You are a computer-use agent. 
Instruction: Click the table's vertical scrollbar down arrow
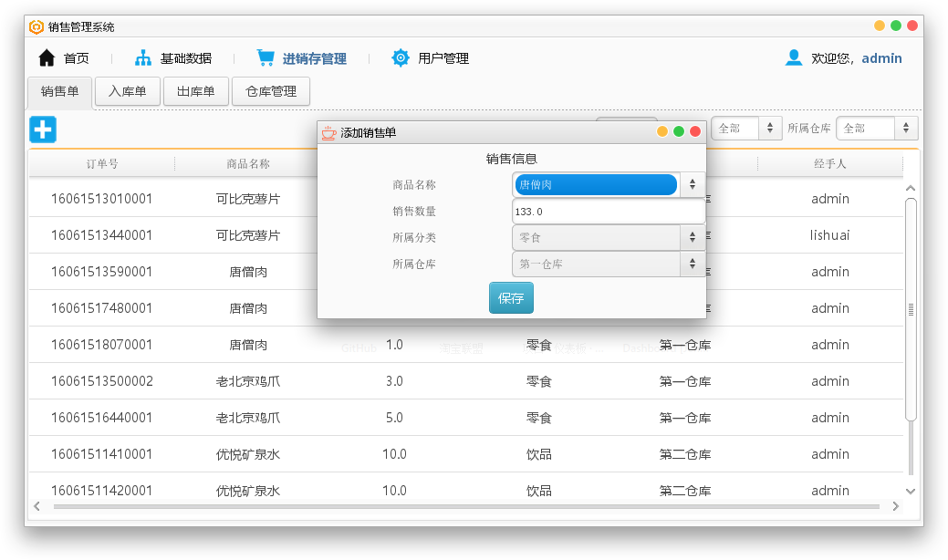tap(911, 491)
